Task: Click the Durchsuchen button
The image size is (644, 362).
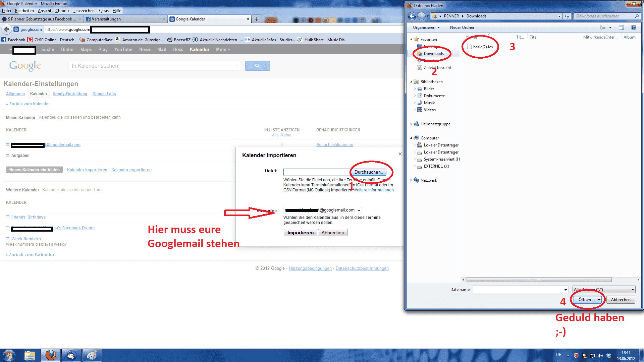Action: (368, 172)
